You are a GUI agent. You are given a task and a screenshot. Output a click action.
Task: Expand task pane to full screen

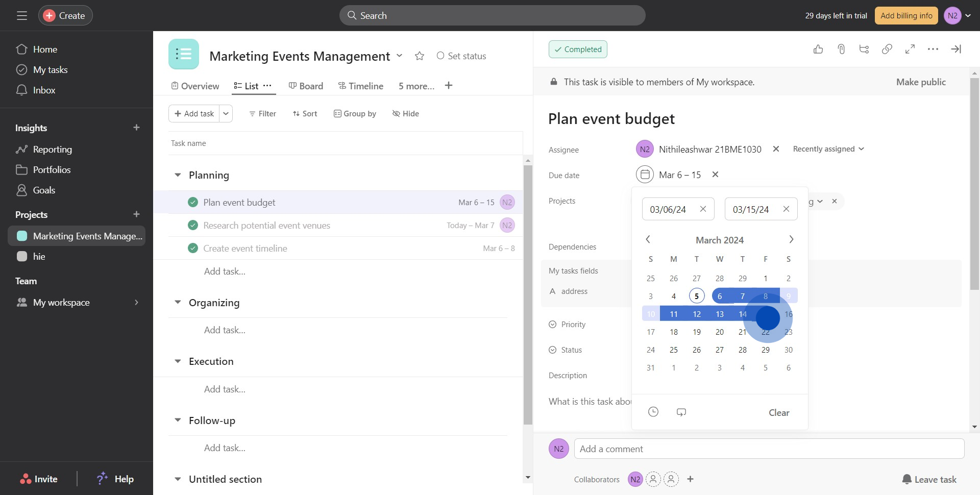pos(910,49)
